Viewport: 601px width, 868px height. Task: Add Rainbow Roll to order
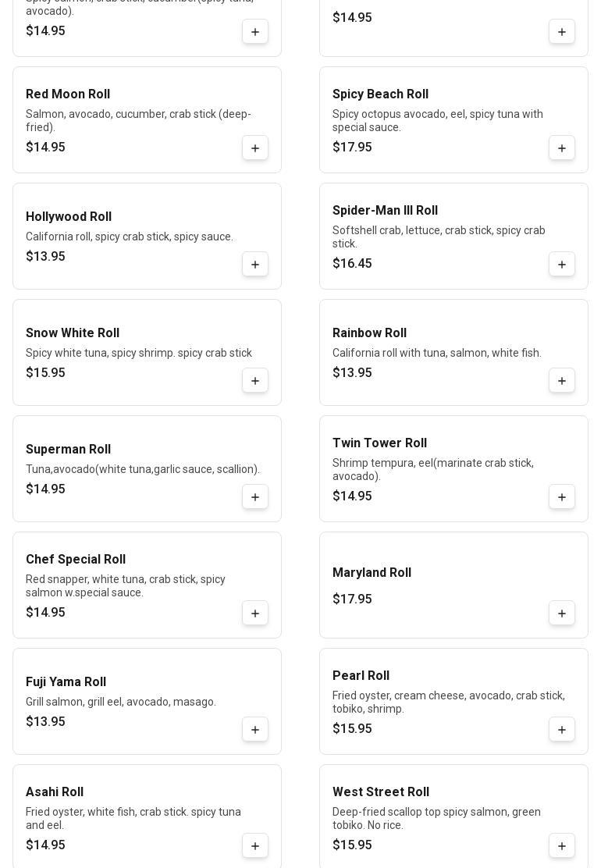(562, 381)
